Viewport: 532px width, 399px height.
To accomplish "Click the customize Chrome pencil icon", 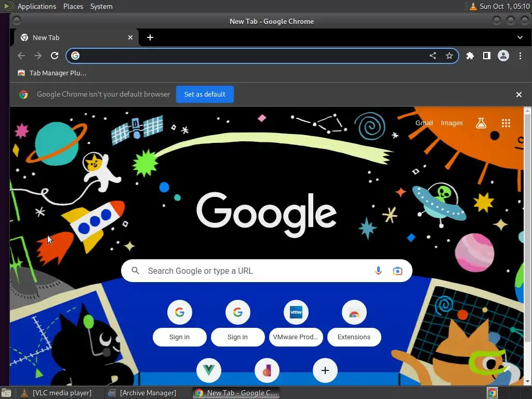I will 507,369.
